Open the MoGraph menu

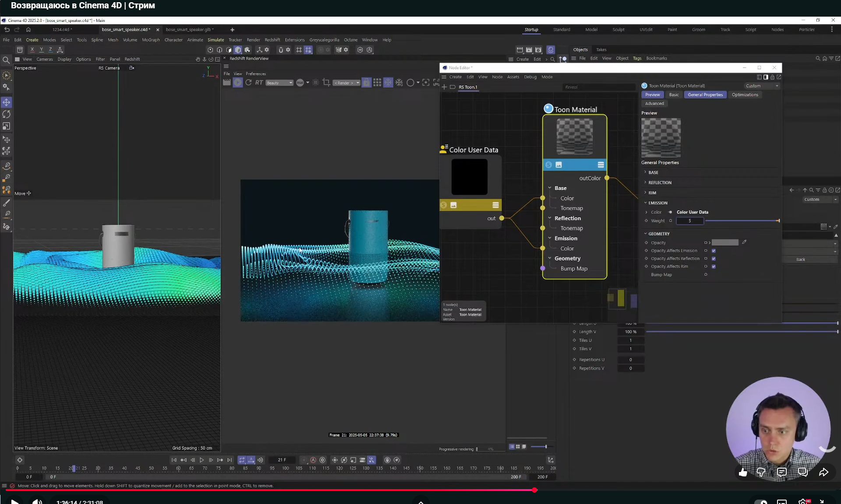151,40
